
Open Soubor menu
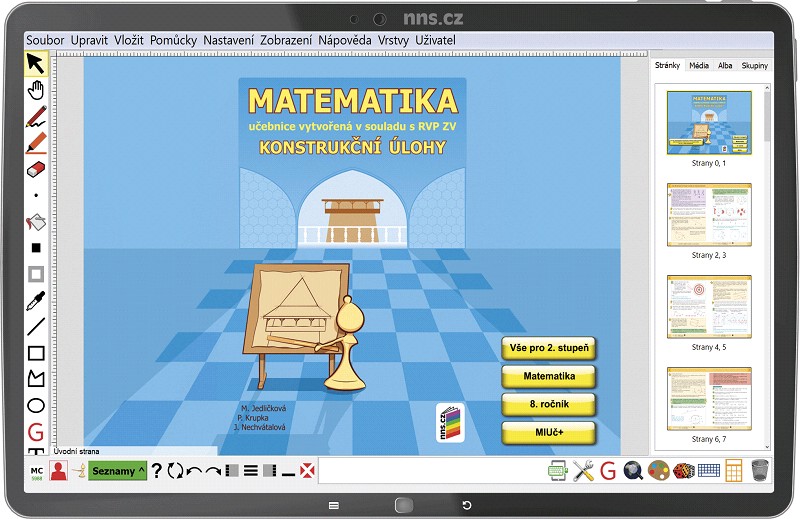(45, 40)
